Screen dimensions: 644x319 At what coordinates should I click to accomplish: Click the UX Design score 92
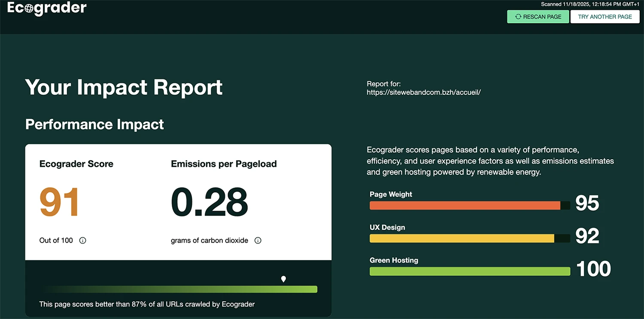(587, 236)
